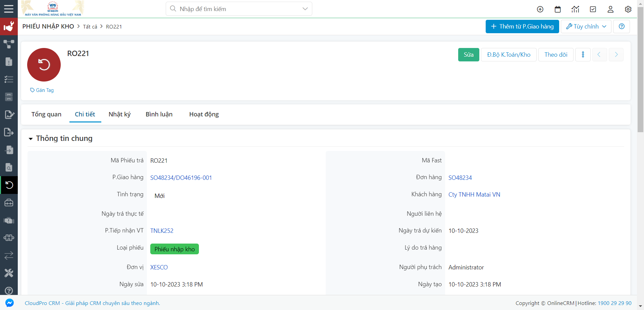Viewport: 644px width, 310px height.
Task: Open the toolbox sidebar icon
Action: [x=9, y=203]
